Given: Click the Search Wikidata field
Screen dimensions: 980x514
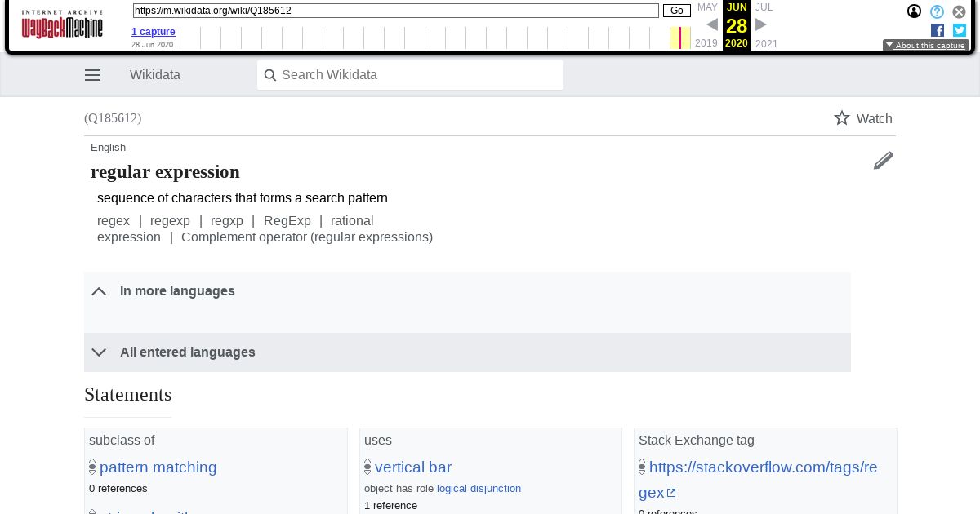Looking at the screenshot, I should [410, 75].
